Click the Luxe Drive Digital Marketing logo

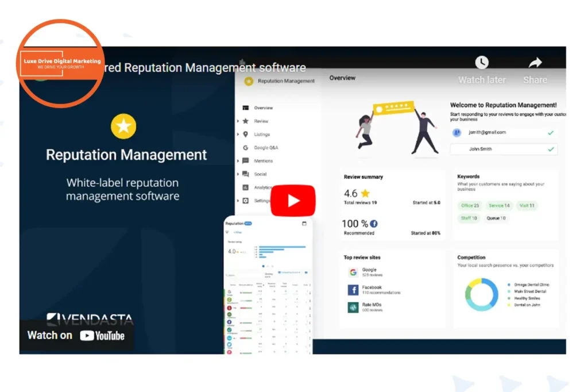[x=61, y=63]
